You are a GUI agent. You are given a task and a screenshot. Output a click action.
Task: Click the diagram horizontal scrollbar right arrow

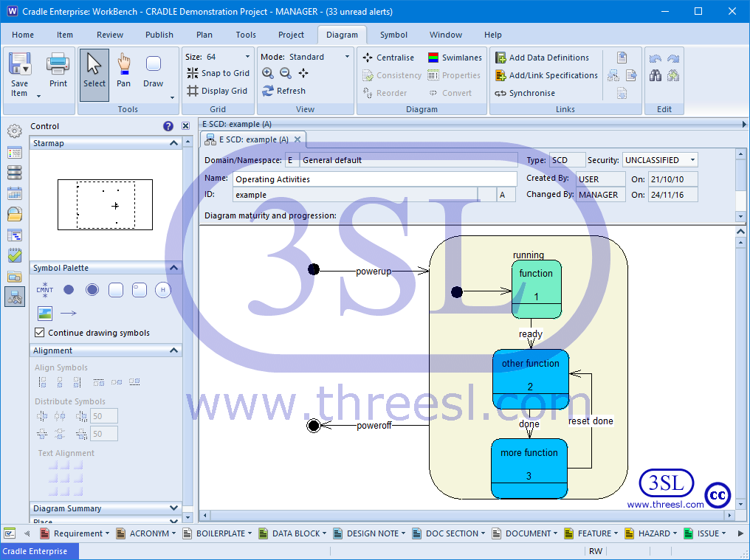click(x=730, y=516)
